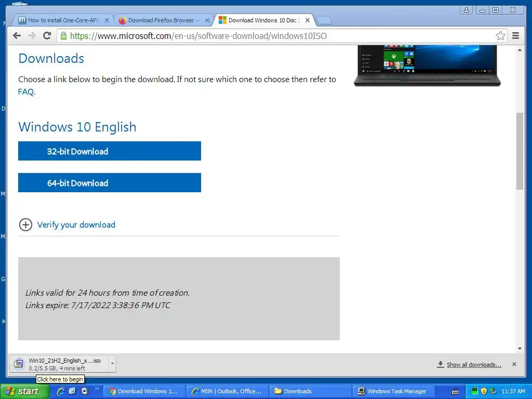Click the green padlock security icon
This screenshot has width=532, height=399.
(63, 36)
